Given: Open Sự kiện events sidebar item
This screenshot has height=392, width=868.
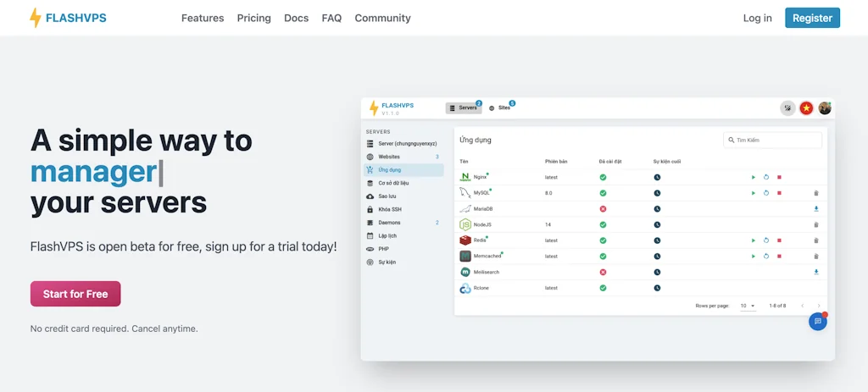Looking at the screenshot, I should click(403, 262).
